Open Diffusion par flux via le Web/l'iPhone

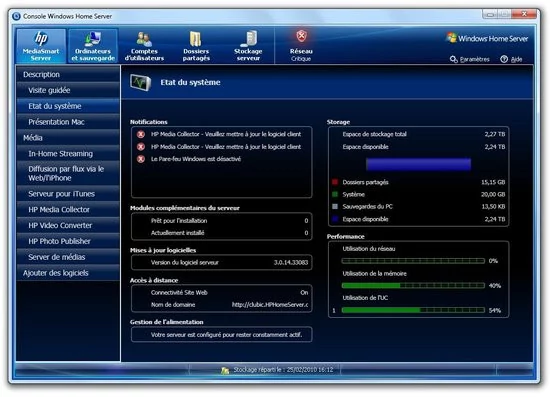point(68,173)
